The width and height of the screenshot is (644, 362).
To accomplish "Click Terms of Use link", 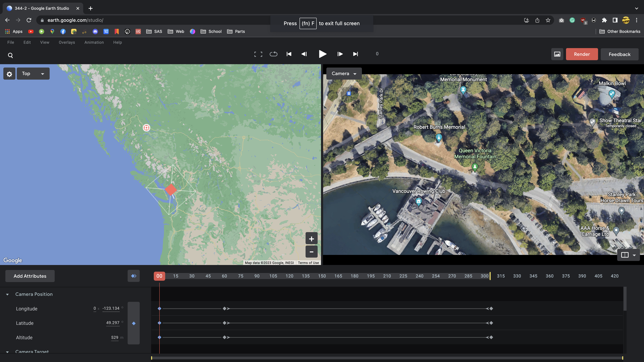I will [x=308, y=263].
